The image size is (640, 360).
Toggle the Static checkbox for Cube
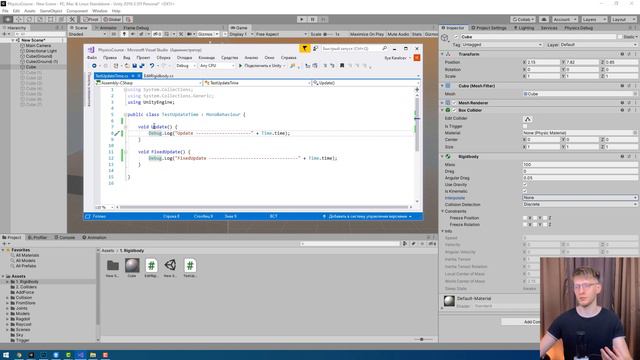[620, 37]
